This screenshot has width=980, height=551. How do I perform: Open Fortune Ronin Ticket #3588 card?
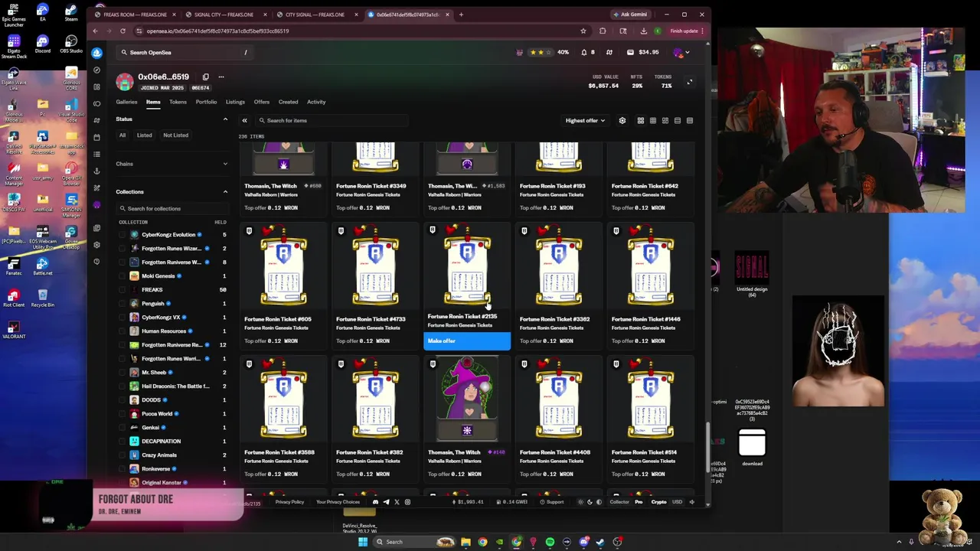pos(283,419)
